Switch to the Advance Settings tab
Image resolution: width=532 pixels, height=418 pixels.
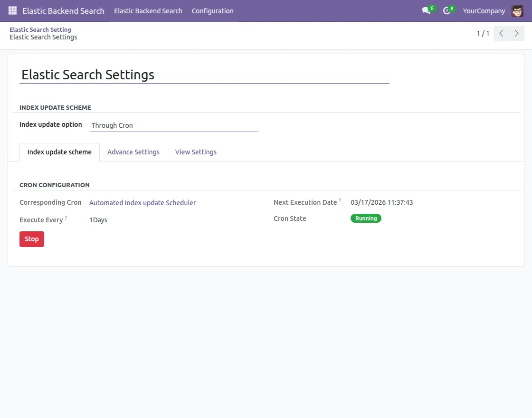click(x=133, y=152)
